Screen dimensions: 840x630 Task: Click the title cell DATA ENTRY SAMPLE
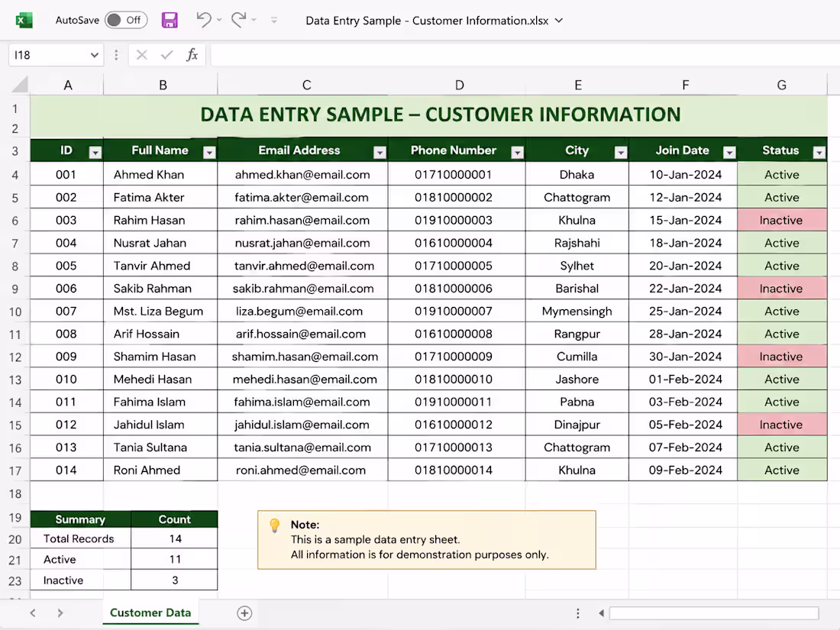[428, 115]
